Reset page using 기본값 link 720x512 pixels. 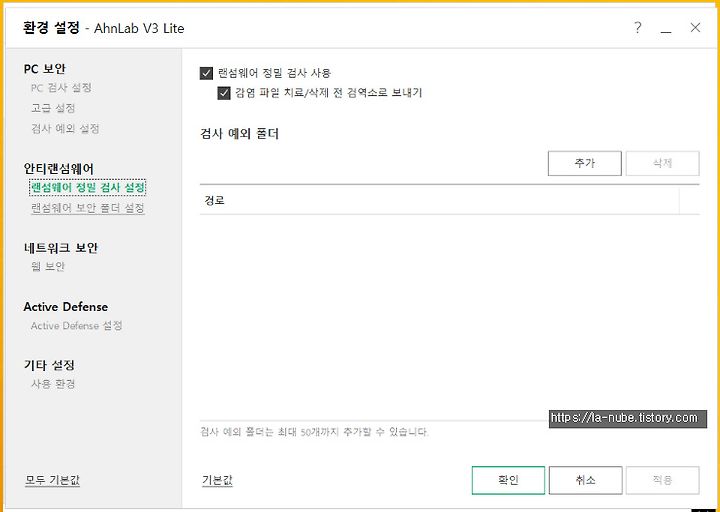[217, 480]
